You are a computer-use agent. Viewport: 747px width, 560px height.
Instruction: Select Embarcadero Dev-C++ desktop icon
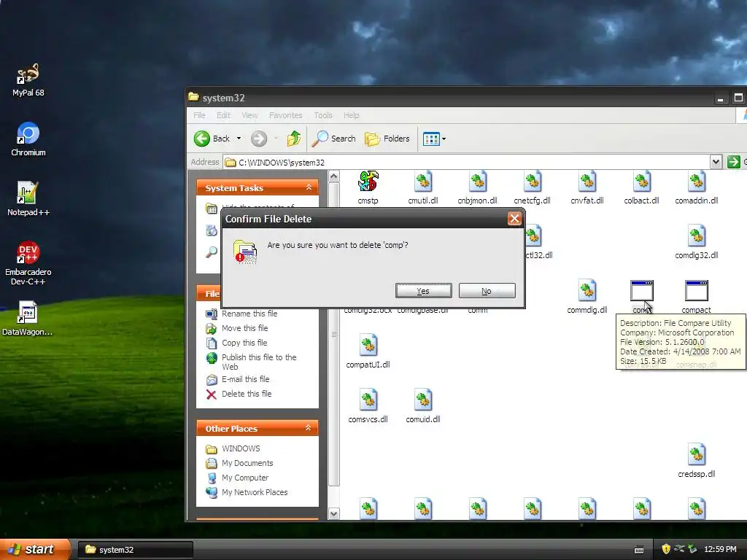(28, 263)
